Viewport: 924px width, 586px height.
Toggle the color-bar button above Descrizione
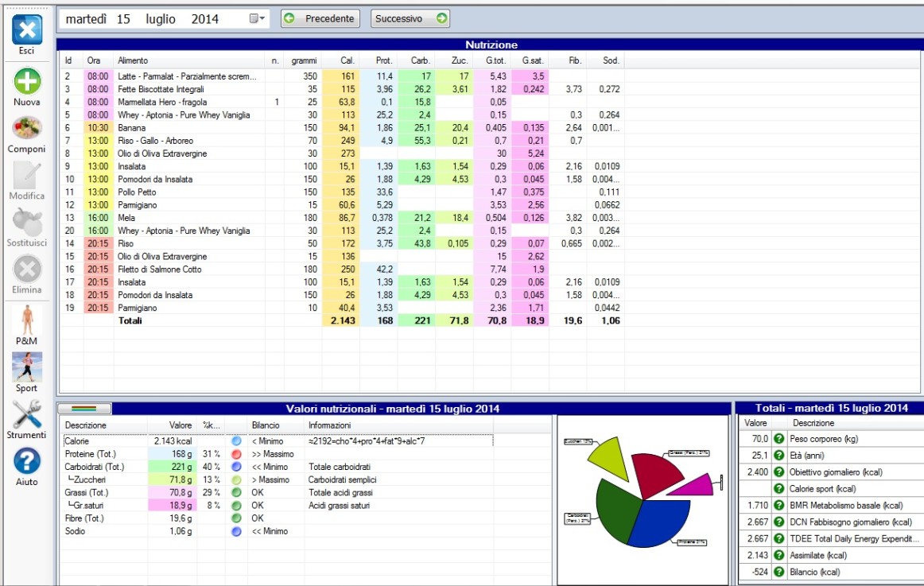84,409
